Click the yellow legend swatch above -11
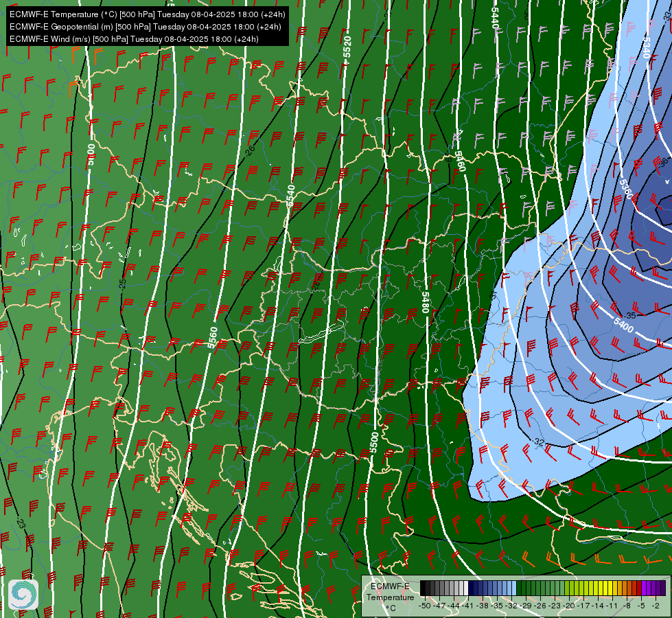672x618 pixels. pos(610,588)
